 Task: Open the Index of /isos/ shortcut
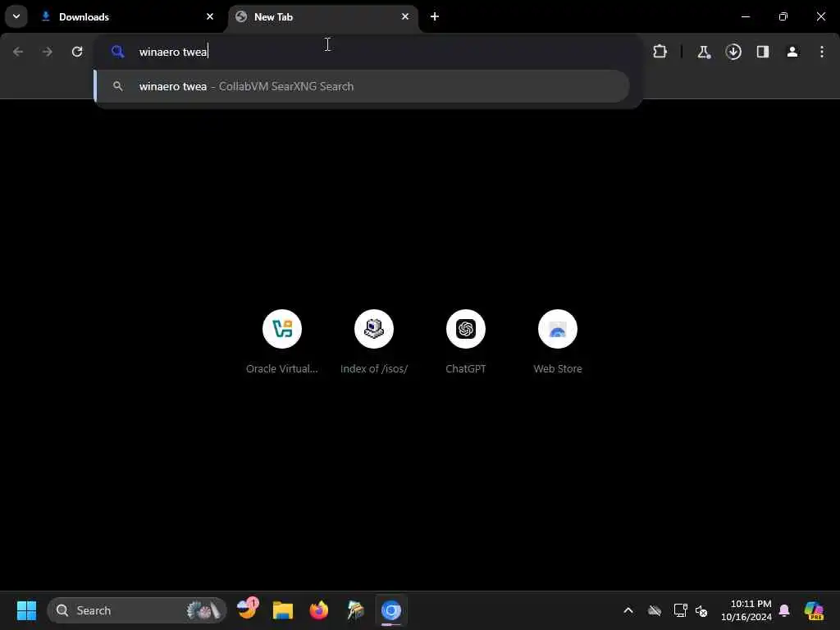(374, 341)
